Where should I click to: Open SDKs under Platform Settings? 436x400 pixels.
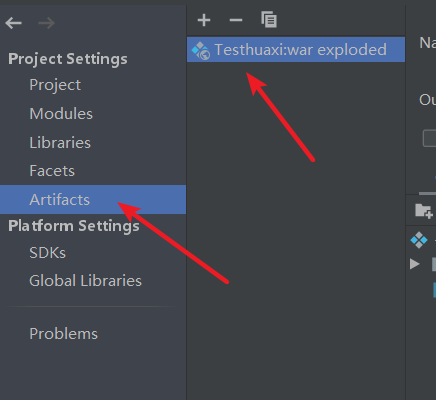pos(48,253)
